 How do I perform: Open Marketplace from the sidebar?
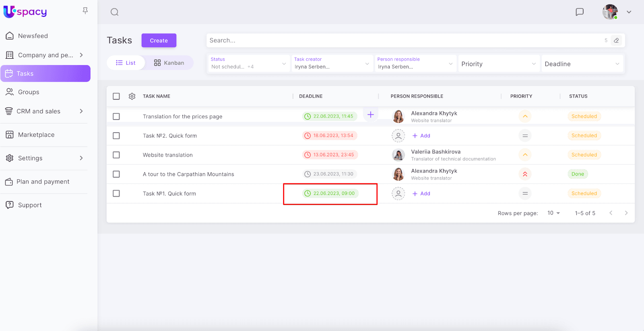(36, 135)
